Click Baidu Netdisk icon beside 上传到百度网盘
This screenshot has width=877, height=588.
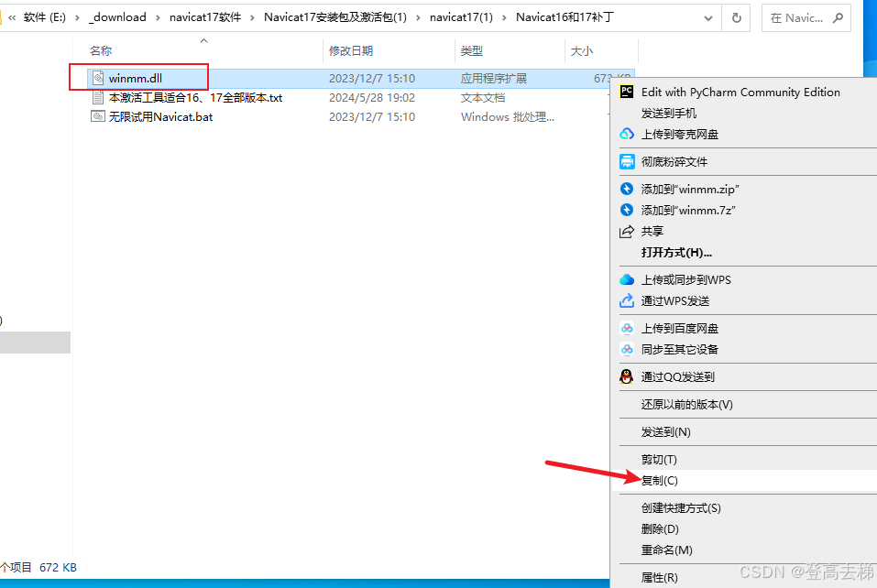click(x=627, y=328)
